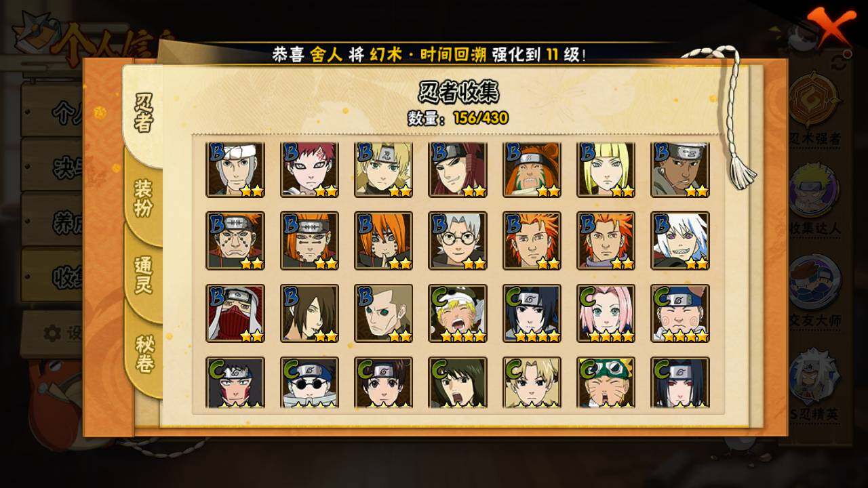The height and width of the screenshot is (488, 868).
Task: Choose the sunglasses Shino C-rank portrait
Action: (310, 382)
